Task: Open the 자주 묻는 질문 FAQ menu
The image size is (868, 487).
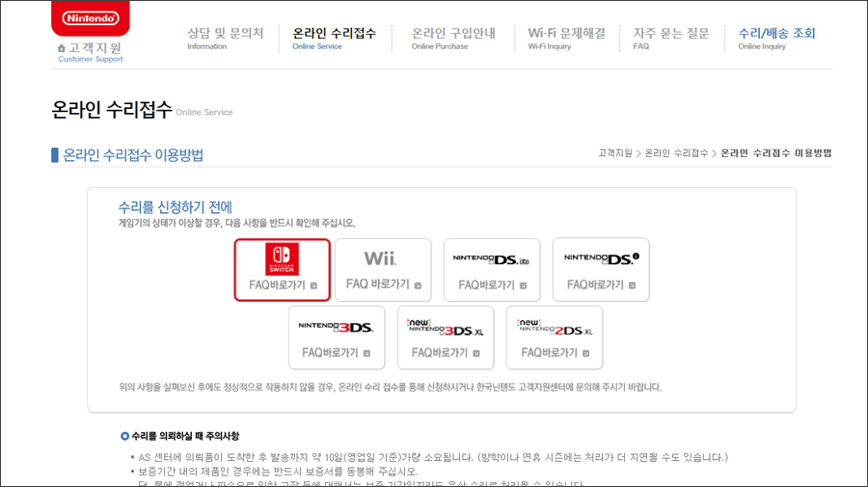Action: pos(671,39)
